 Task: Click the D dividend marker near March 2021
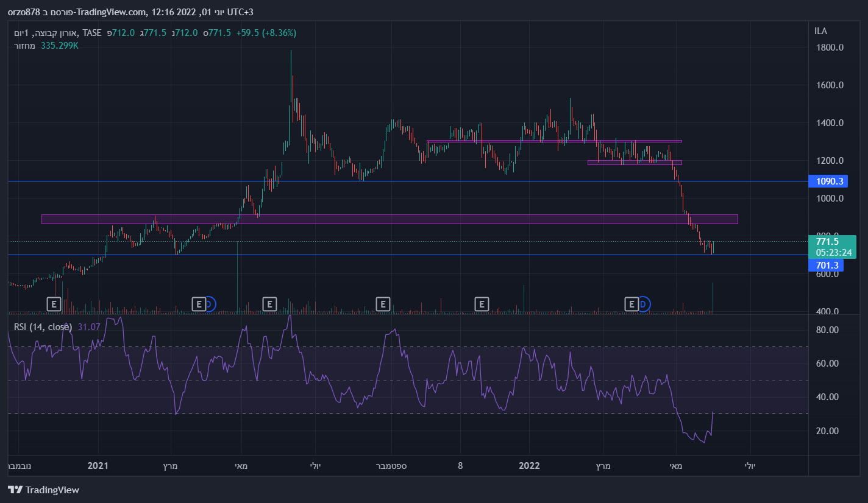coord(208,303)
